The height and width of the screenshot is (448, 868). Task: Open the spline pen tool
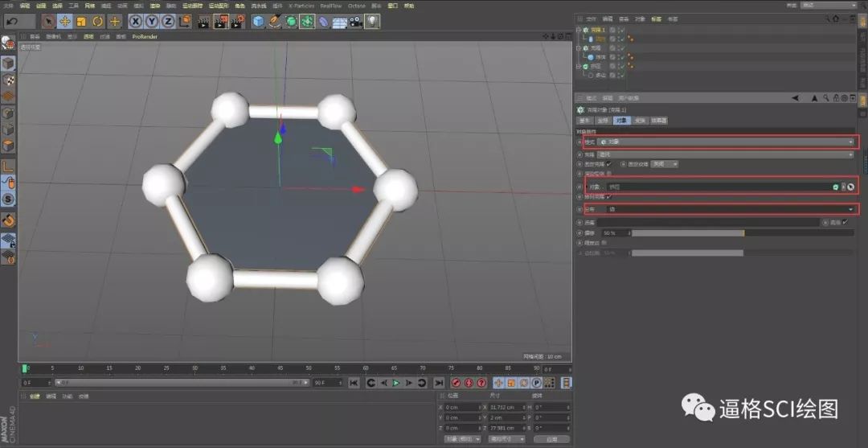pos(275,21)
